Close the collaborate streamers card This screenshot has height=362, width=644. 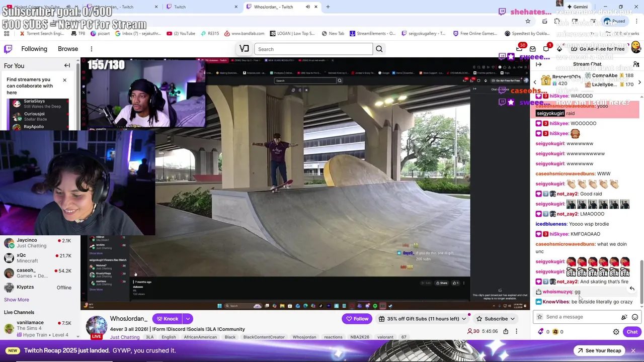click(64, 80)
